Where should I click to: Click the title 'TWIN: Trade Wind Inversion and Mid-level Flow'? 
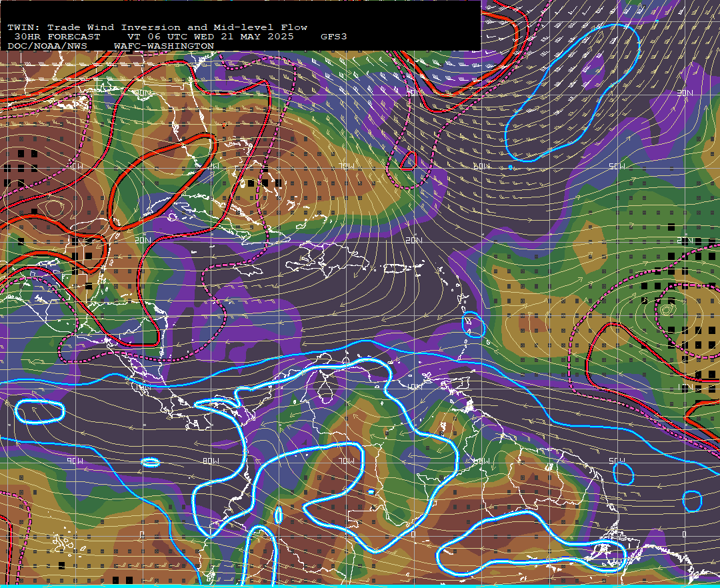click(157, 27)
